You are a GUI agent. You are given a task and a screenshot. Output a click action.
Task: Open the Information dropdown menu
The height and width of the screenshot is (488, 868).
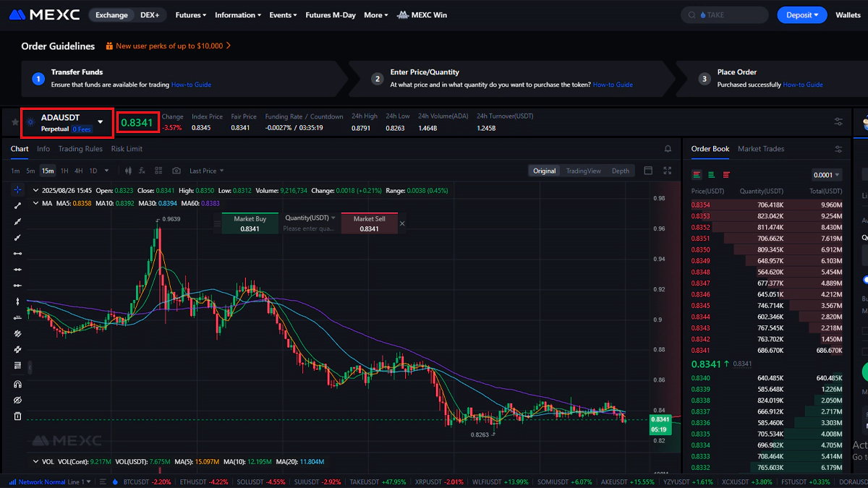coord(238,14)
